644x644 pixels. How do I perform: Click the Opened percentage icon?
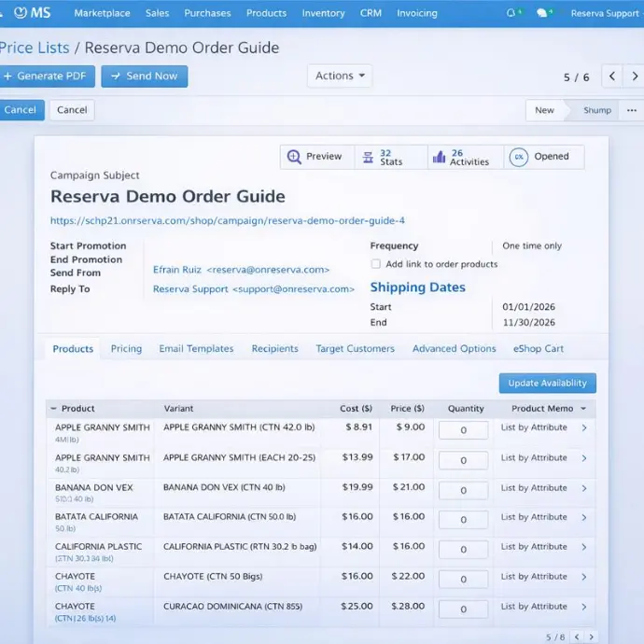(x=518, y=157)
